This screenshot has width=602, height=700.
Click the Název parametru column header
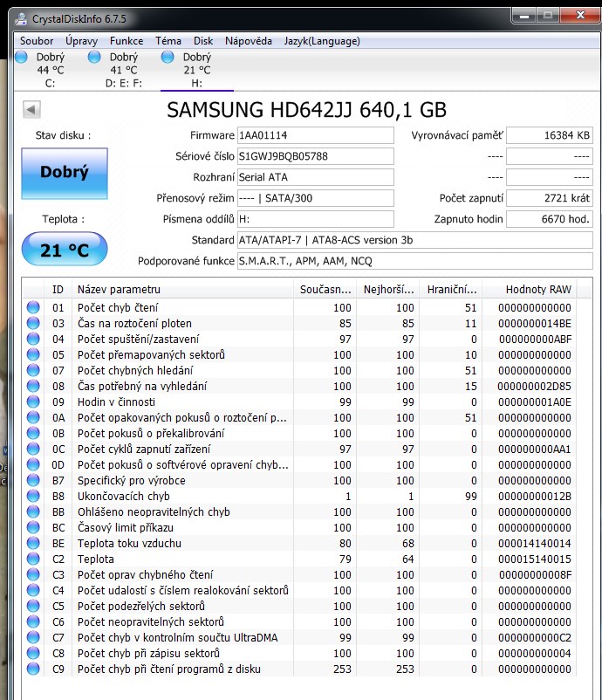pos(182,289)
